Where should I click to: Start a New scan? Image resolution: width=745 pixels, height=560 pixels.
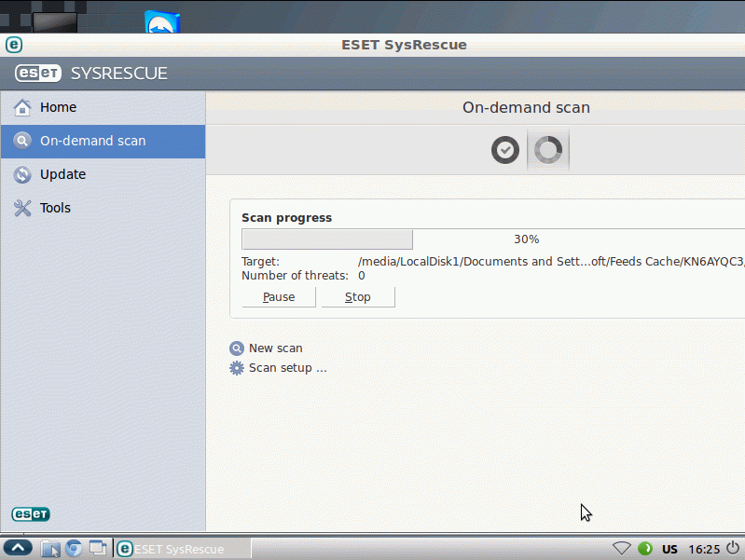coord(276,348)
